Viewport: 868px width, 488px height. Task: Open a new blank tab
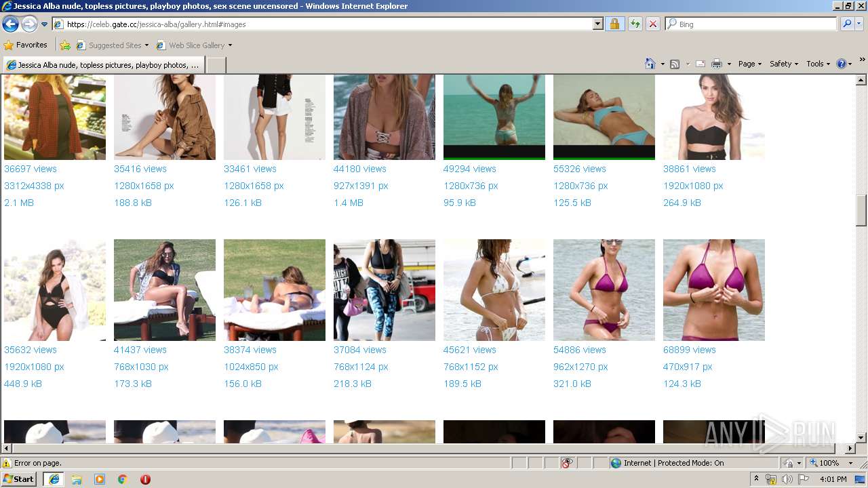click(216, 65)
